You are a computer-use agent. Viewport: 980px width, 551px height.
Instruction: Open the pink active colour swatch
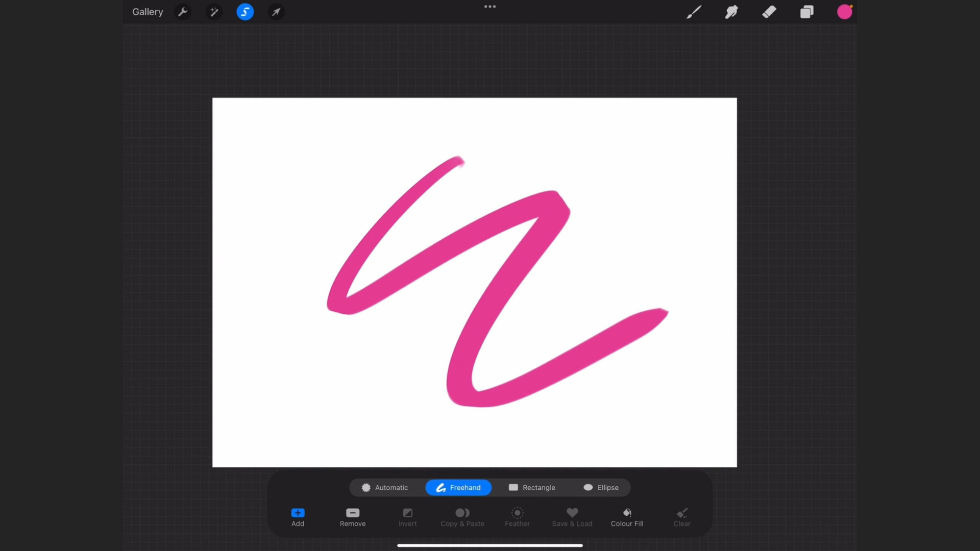point(845,12)
